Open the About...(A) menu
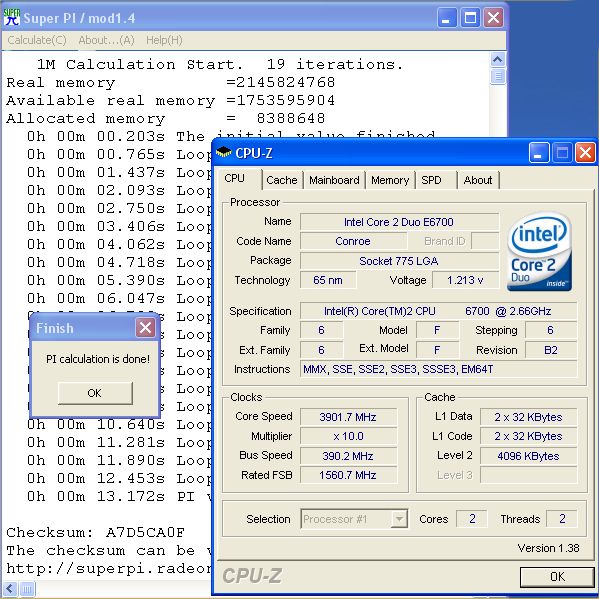599x599 pixels. 106,40
